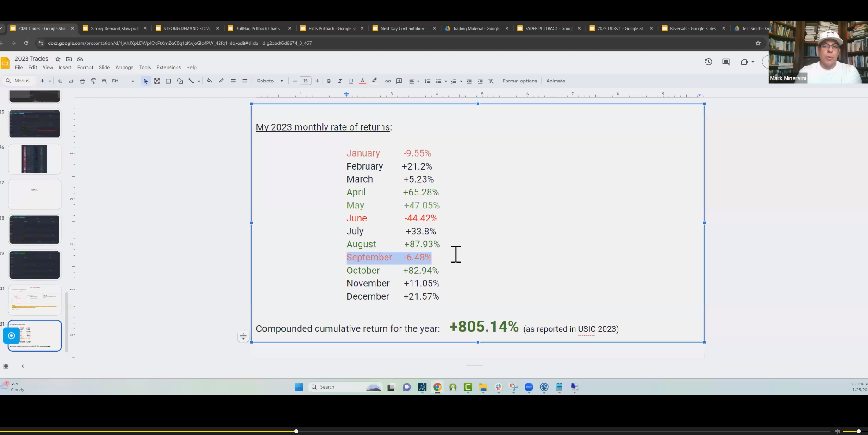Image resolution: width=868 pixels, height=435 pixels.
Task: Open the Arrange menu
Action: coord(124,67)
